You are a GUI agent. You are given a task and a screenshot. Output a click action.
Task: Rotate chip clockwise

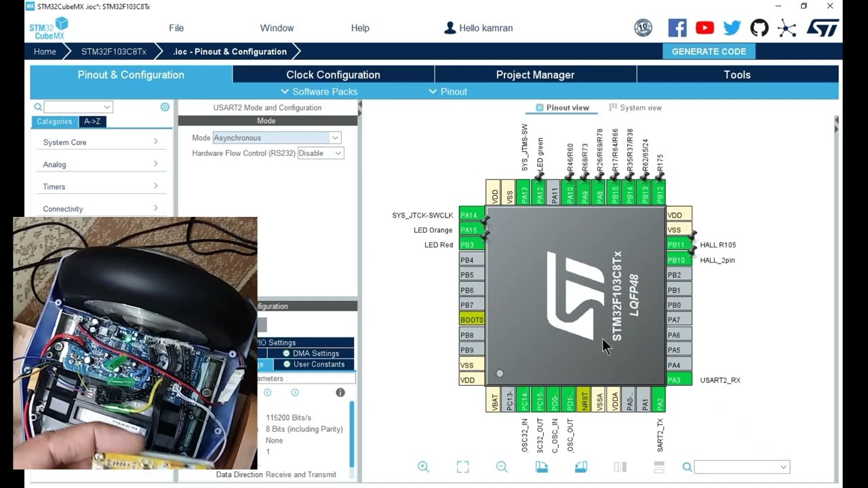point(541,467)
